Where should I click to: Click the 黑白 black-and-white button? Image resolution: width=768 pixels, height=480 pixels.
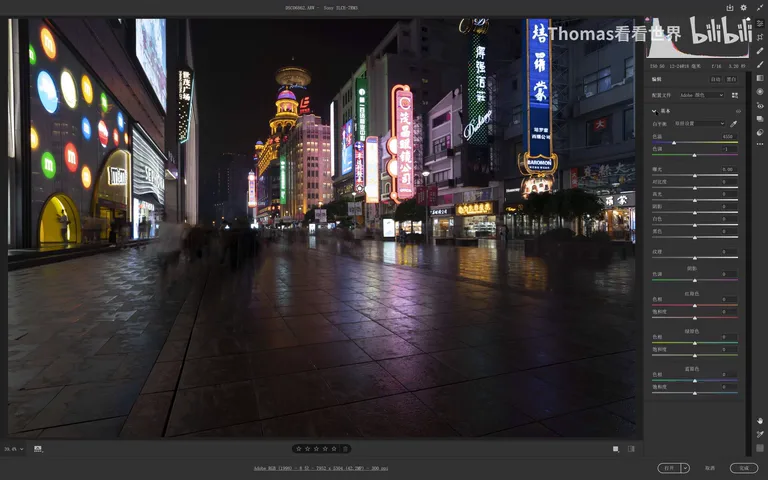[x=731, y=79]
